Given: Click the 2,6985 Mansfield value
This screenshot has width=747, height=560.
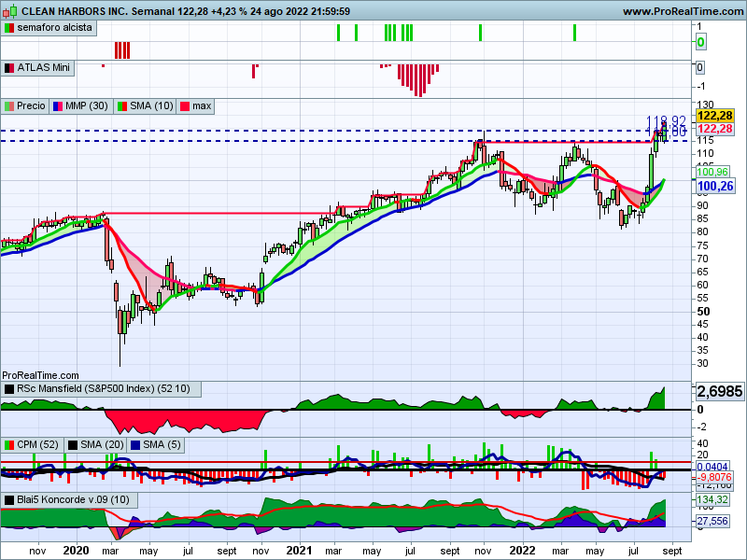Looking at the screenshot, I should [x=719, y=391].
